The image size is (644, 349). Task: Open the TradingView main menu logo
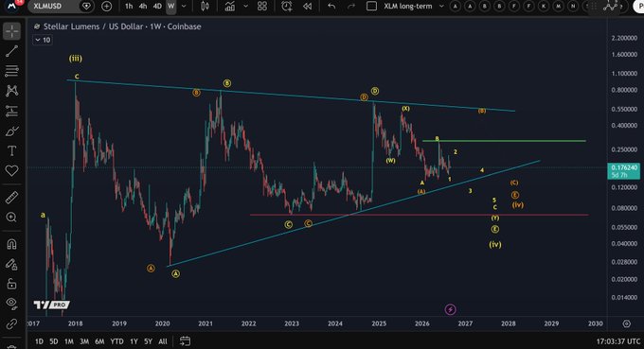[x=12, y=7]
